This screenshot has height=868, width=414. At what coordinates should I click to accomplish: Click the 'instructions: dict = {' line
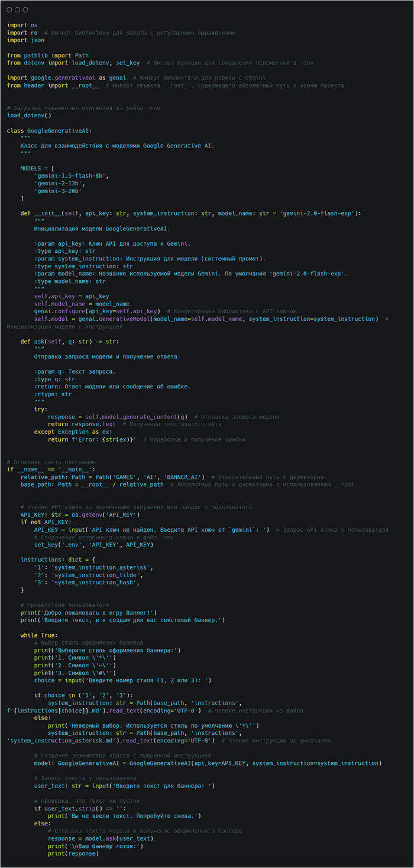57,560
